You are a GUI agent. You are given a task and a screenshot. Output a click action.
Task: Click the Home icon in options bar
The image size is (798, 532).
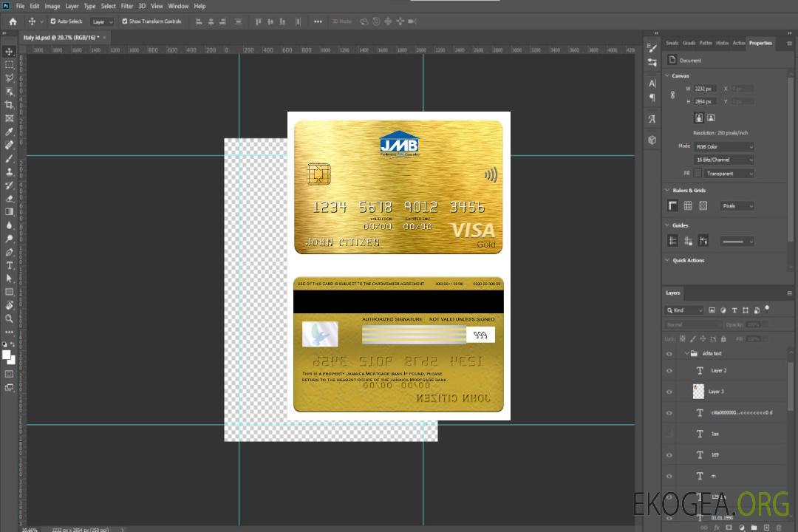13,21
